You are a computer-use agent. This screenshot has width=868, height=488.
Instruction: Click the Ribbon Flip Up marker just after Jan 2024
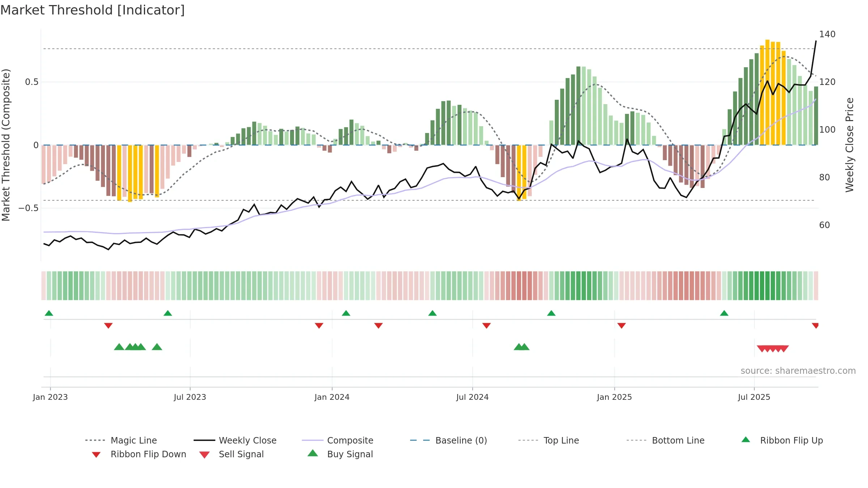click(x=346, y=313)
